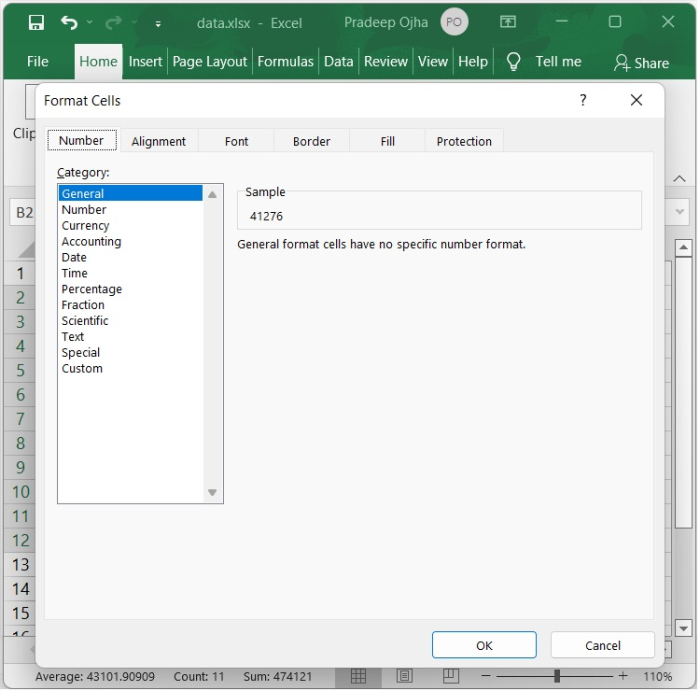Click the Tell me lightbulb icon
700x691 pixels.
pyautogui.click(x=514, y=61)
